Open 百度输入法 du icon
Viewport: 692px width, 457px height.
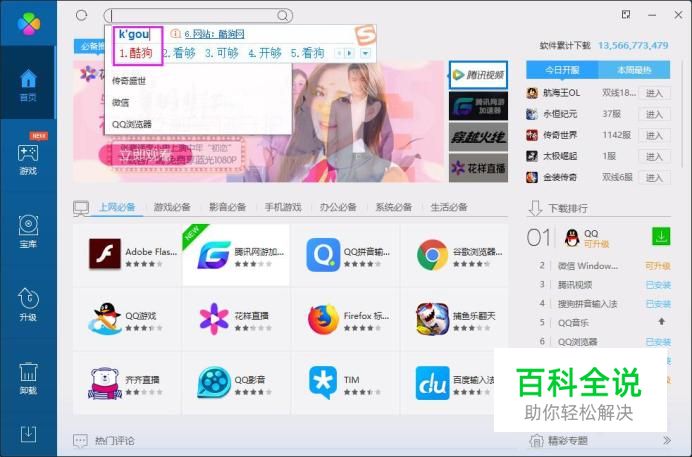pos(432,383)
